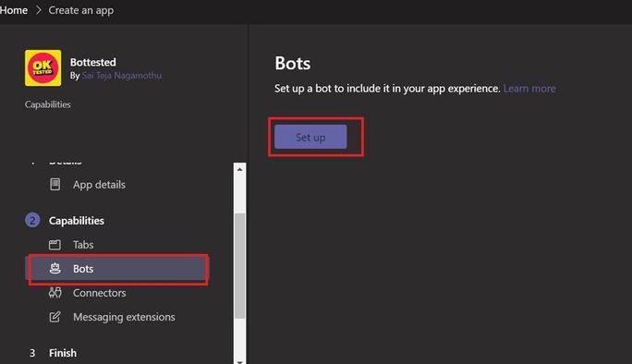Select the Capabilities step heading
This screenshot has height=364, width=632.
tap(77, 221)
